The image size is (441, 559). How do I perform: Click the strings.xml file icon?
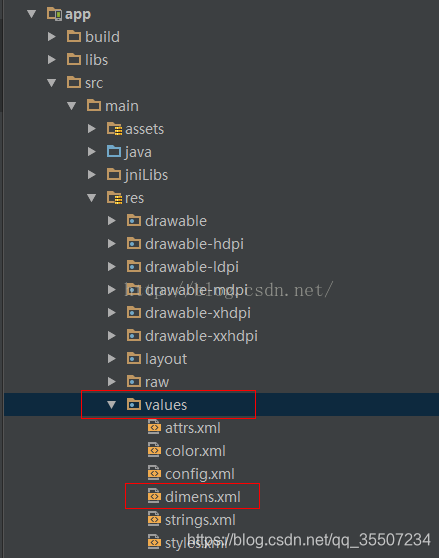tap(154, 519)
